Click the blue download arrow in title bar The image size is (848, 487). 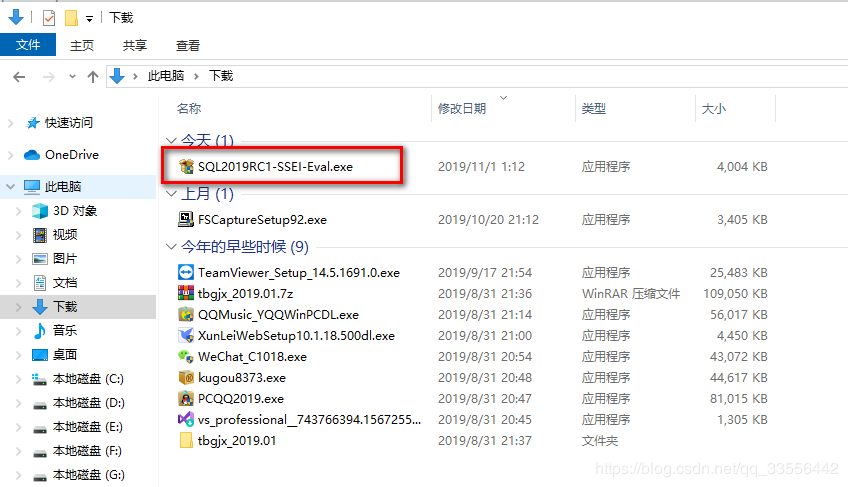tap(16, 17)
